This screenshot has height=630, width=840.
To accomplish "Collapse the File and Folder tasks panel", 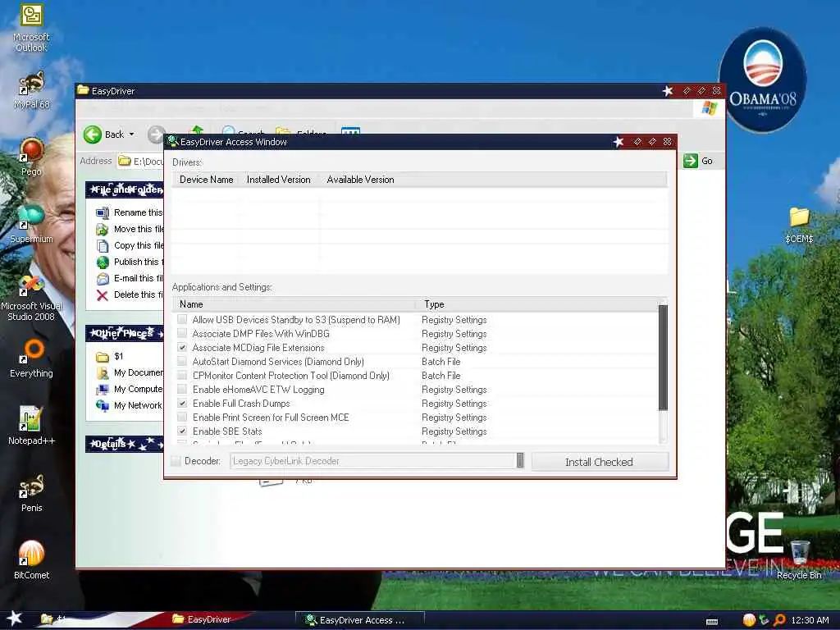I will pyautogui.click(x=125, y=189).
